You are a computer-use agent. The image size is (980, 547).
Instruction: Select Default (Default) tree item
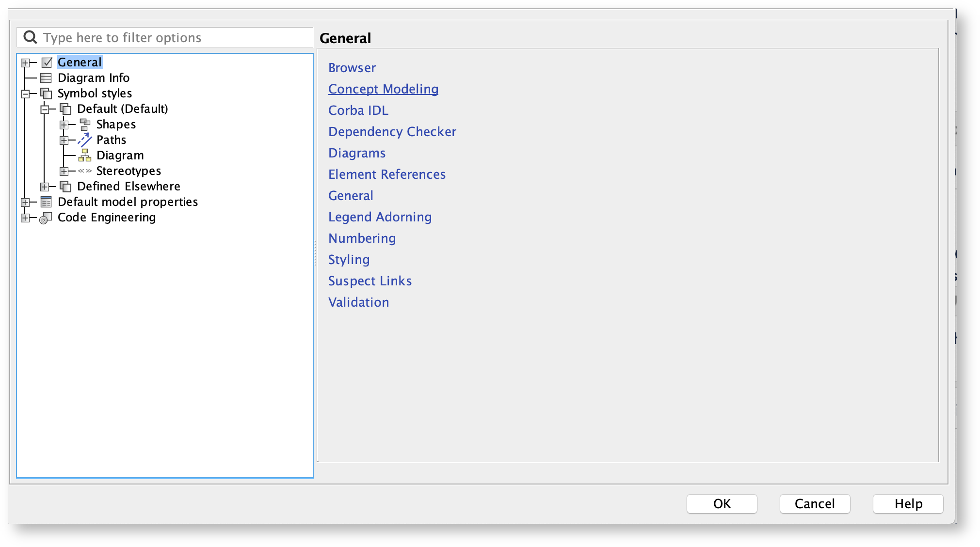point(122,109)
